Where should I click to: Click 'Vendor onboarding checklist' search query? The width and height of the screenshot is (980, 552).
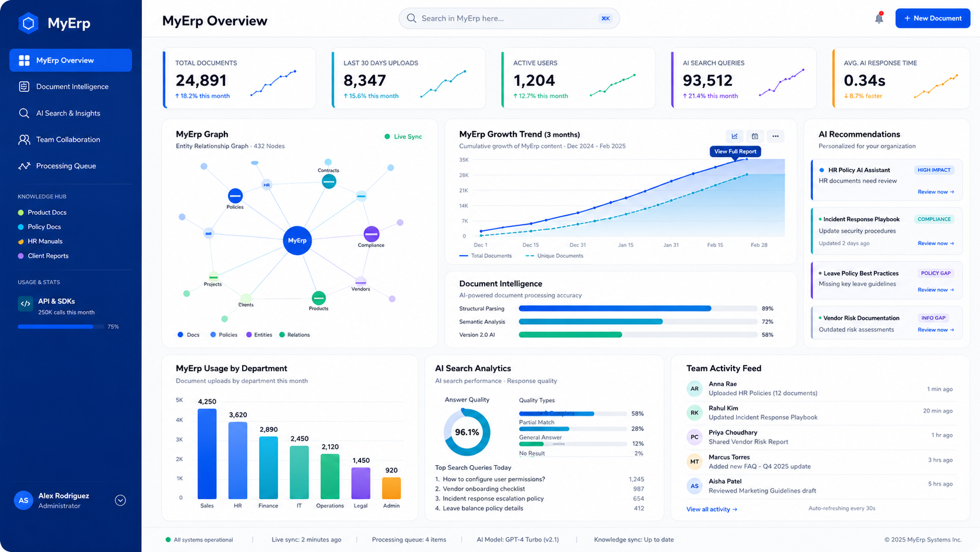(x=484, y=489)
